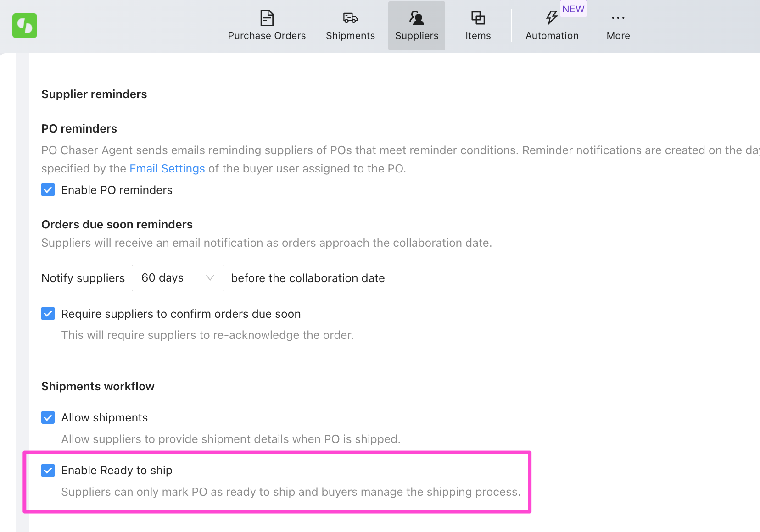Image resolution: width=760 pixels, height=532 pixels.
Task: Disable the Enable Ready to ship checkbox
Action: tap(48, 470)
